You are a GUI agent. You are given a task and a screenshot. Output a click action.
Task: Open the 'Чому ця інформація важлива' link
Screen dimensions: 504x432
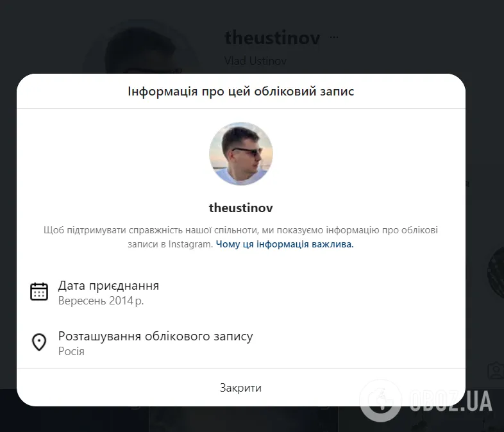pos(285,244)
